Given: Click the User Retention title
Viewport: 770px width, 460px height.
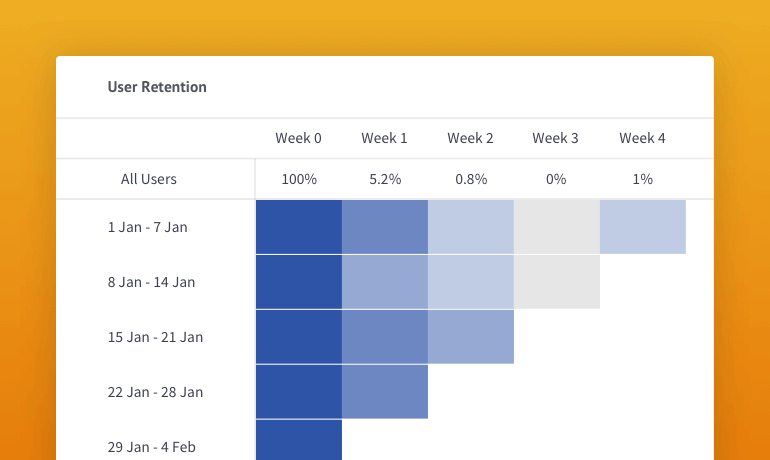Looking at the screenshot, I should [157, 87].
